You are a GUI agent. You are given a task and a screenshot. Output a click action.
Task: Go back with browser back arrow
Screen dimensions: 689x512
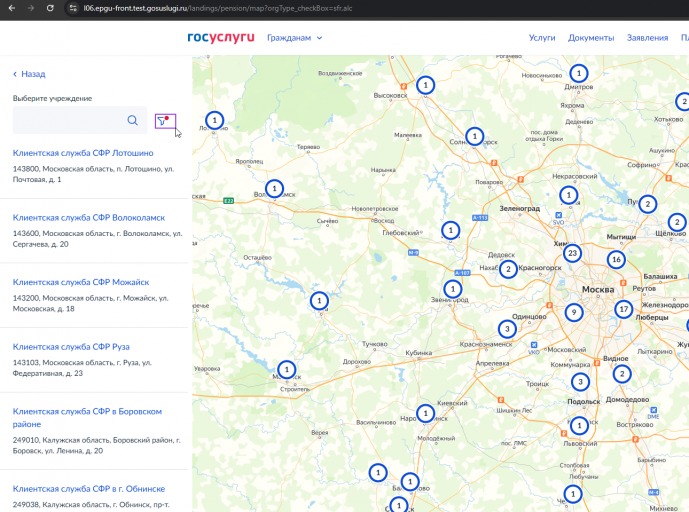tap(12, 8)
